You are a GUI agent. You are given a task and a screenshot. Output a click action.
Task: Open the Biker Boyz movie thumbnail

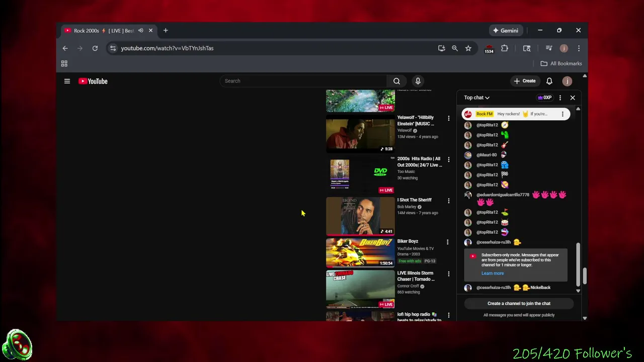360,252
